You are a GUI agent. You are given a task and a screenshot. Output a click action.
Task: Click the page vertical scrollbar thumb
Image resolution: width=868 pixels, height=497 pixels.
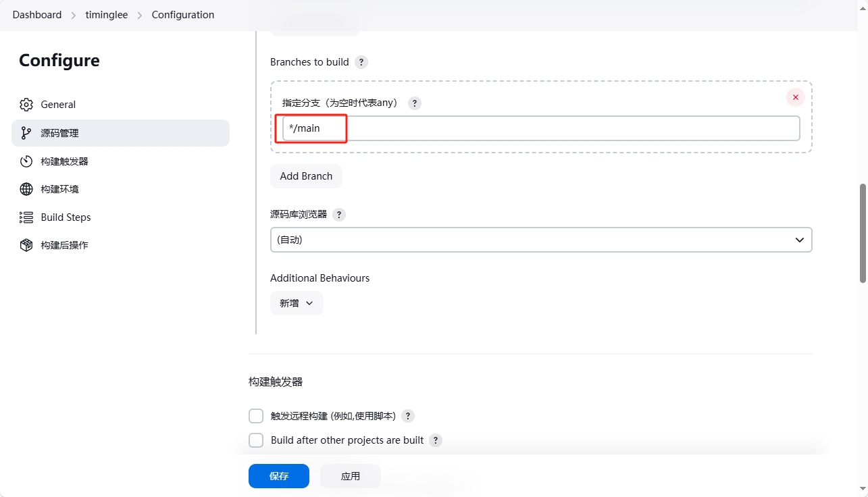863,233
